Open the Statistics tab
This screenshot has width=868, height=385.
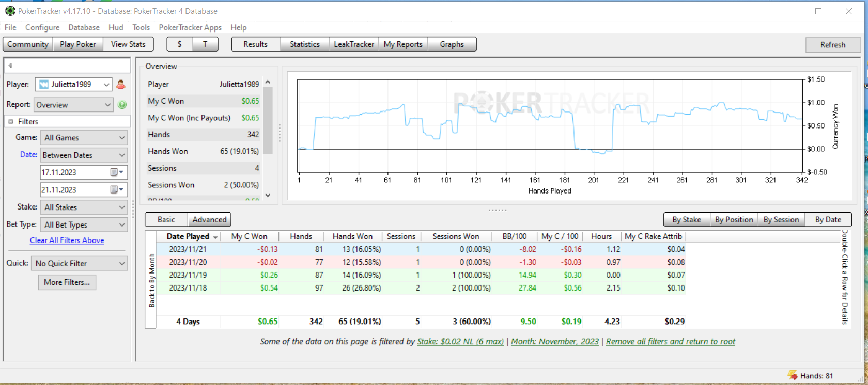pyautogui.click(x=305, y=44)
